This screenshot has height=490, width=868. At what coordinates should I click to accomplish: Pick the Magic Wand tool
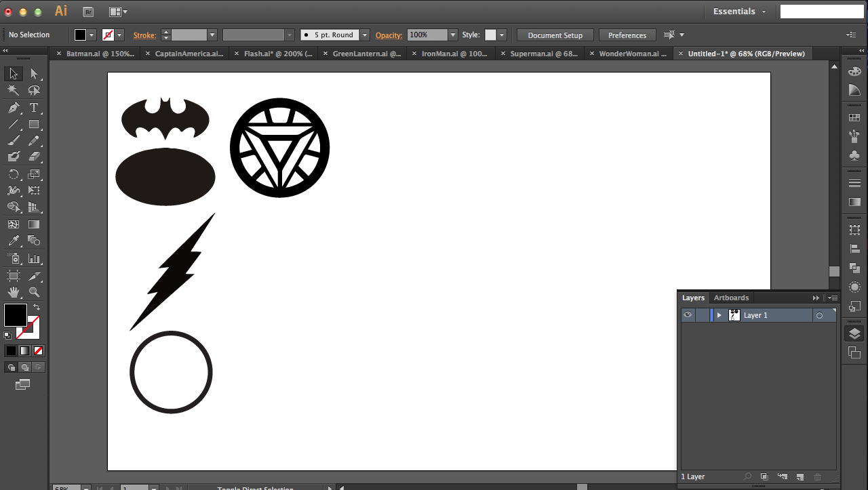pyautogui.click(x=14, y=91)
